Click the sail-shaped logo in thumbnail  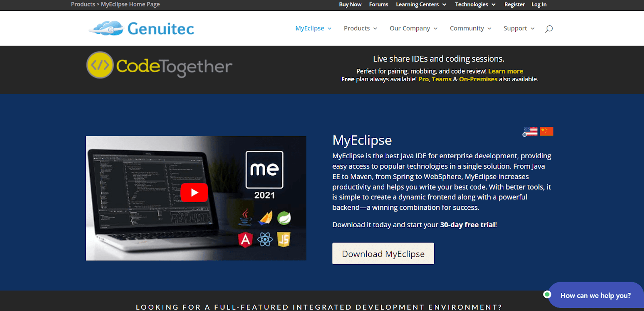point(265,218)
